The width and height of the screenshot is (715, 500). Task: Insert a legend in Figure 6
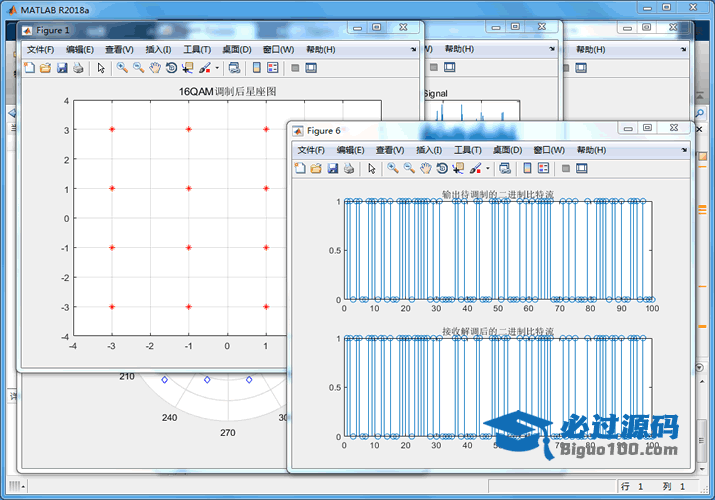tap(544, 168)
